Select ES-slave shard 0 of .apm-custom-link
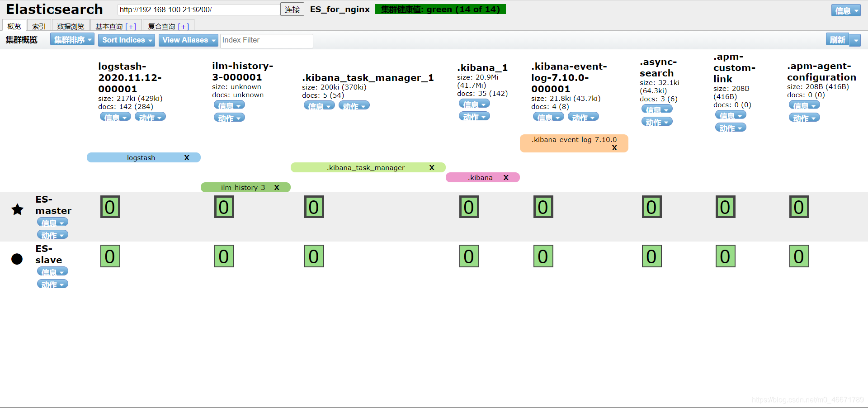This screenshot has height=408, width=868. pos(726,256)
